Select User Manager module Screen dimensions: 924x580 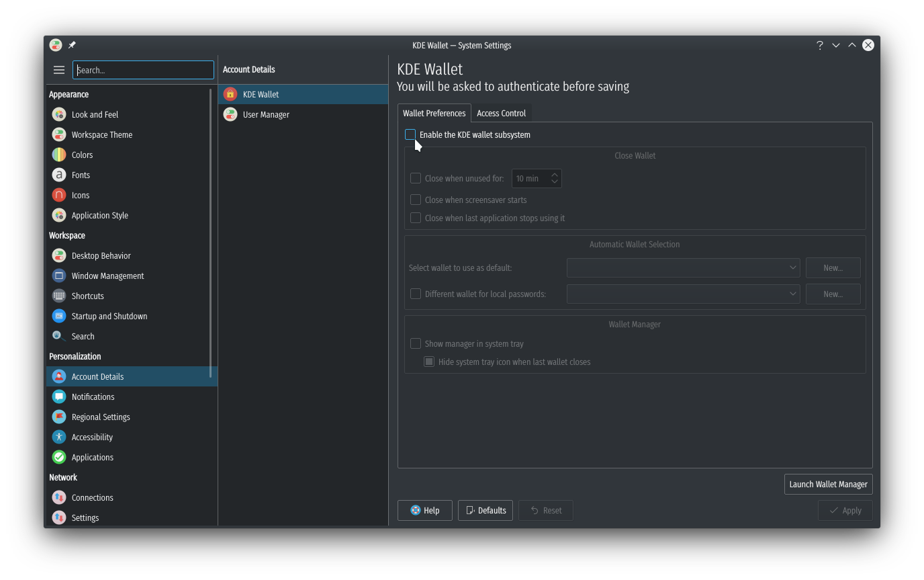pos(304,114)
